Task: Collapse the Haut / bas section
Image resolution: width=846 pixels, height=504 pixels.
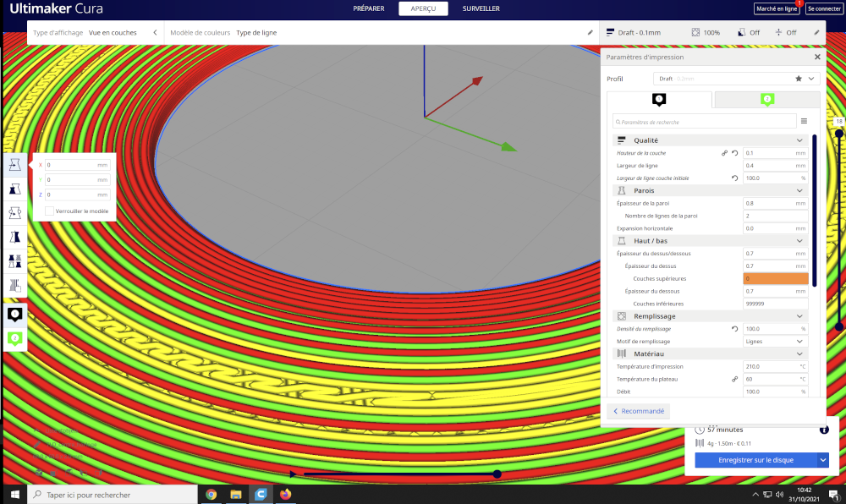Action: click(x=799, y=241)
